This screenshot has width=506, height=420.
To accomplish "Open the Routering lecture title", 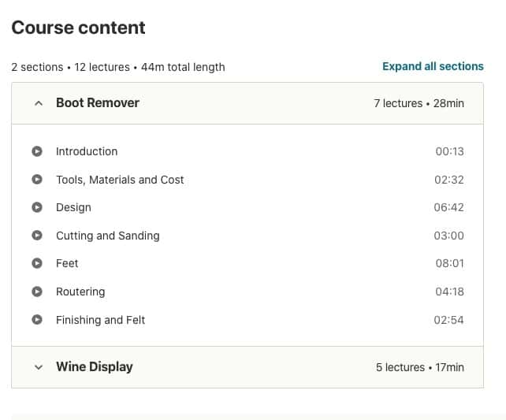I will click(80, 292).
